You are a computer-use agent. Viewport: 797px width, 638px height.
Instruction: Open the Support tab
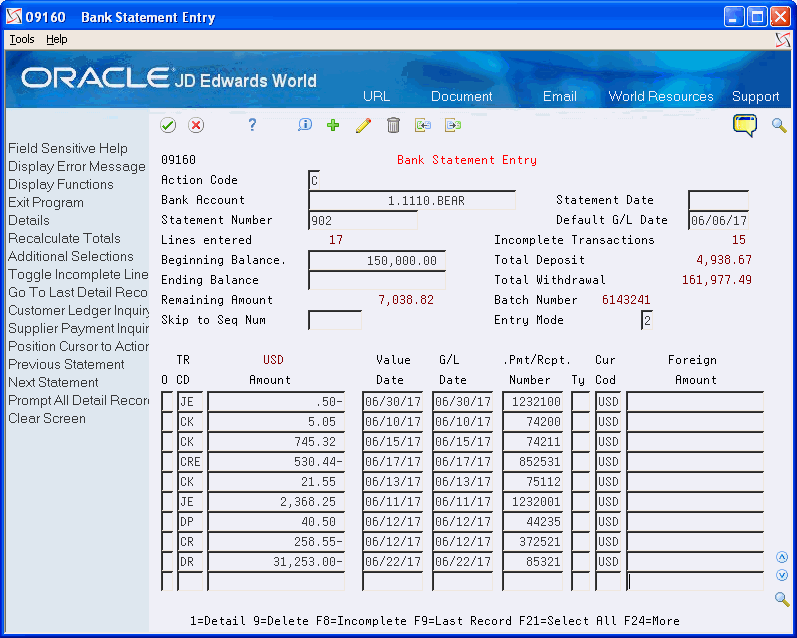click(x=755, y=96)
